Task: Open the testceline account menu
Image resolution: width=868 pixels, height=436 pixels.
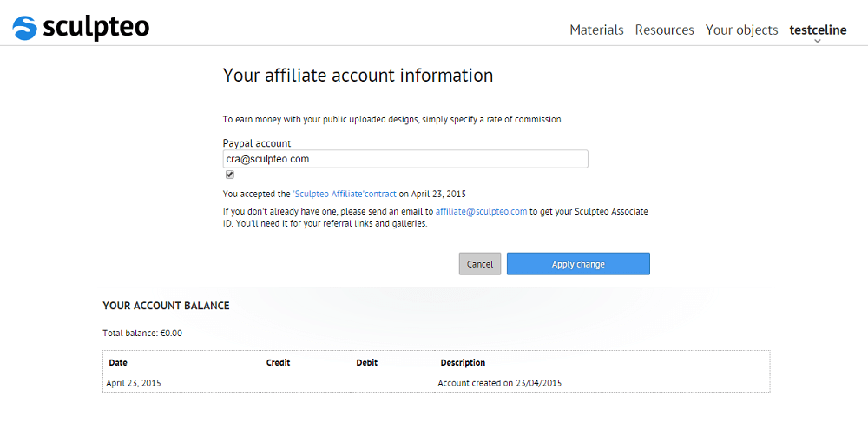Action: [818, 30]
